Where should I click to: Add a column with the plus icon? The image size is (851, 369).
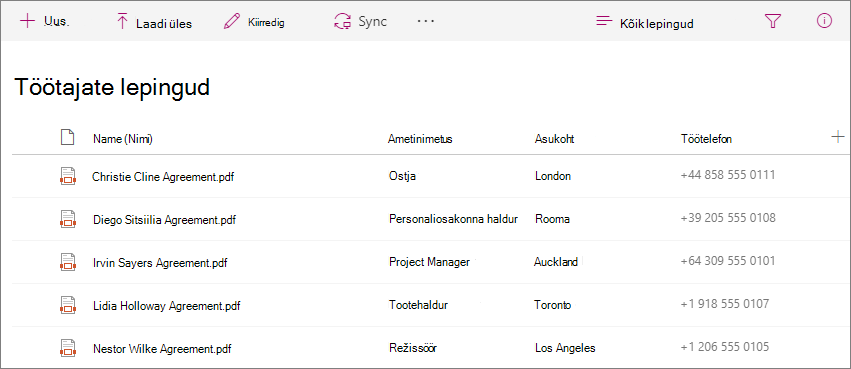point(837,136)
